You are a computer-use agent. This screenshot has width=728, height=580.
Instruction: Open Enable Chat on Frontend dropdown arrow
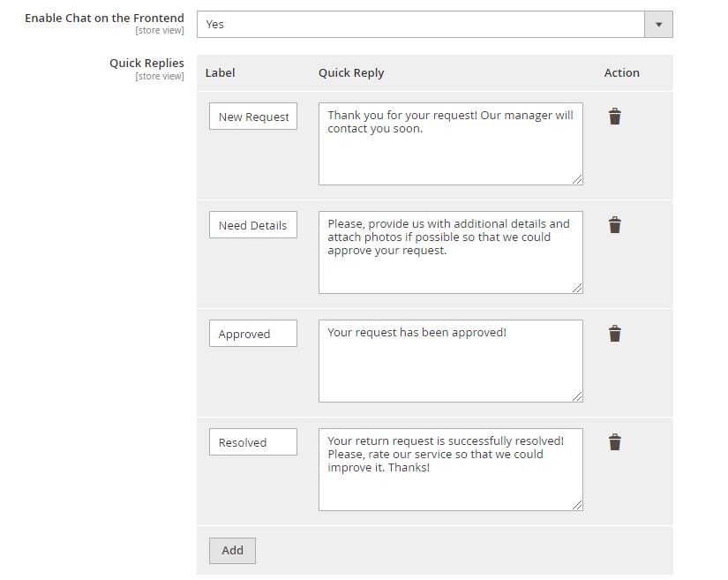tap(658, 24)
